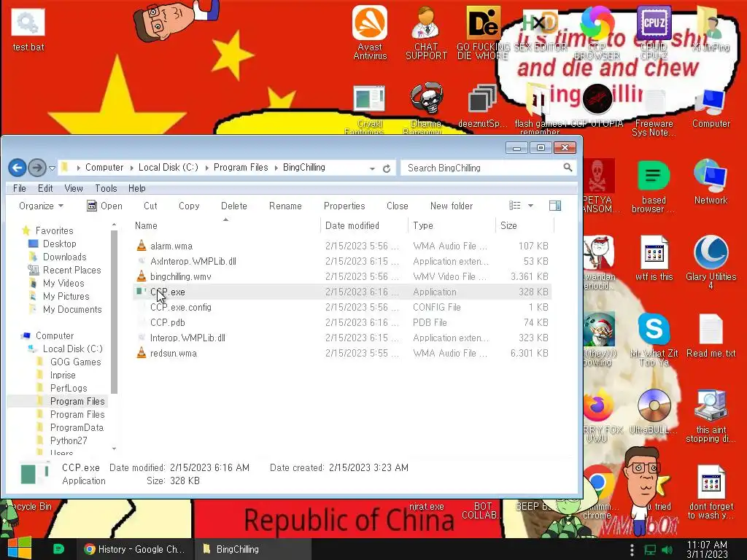Open the Help menu
The height and width of the screenshot is (560, 747).
(136, 188)
